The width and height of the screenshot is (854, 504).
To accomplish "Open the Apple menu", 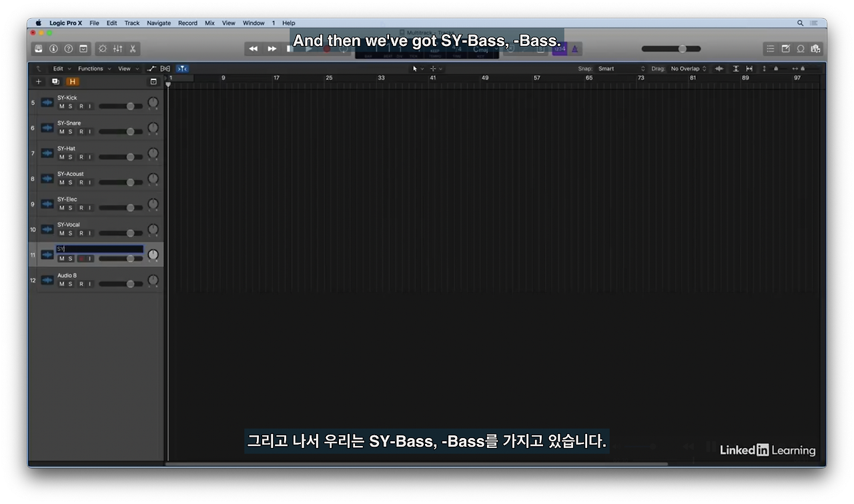I will click(38, 23).
